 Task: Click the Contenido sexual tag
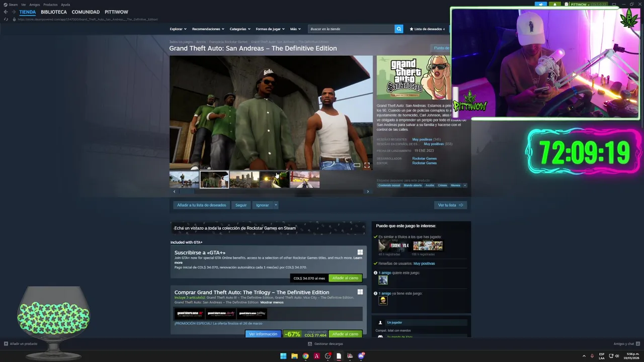click(389, 185)
